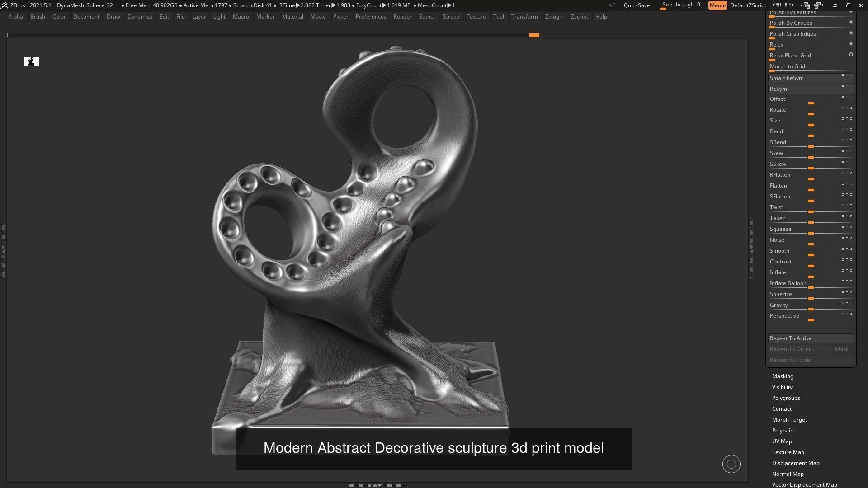Click the white silhouette thumbnail icon in canvas
This screenshot has width=868, height=488.
click(32, 61)
